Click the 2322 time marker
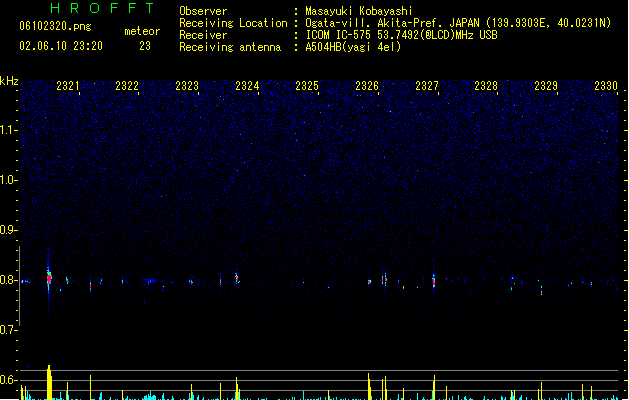 click(x=127, y=86)
